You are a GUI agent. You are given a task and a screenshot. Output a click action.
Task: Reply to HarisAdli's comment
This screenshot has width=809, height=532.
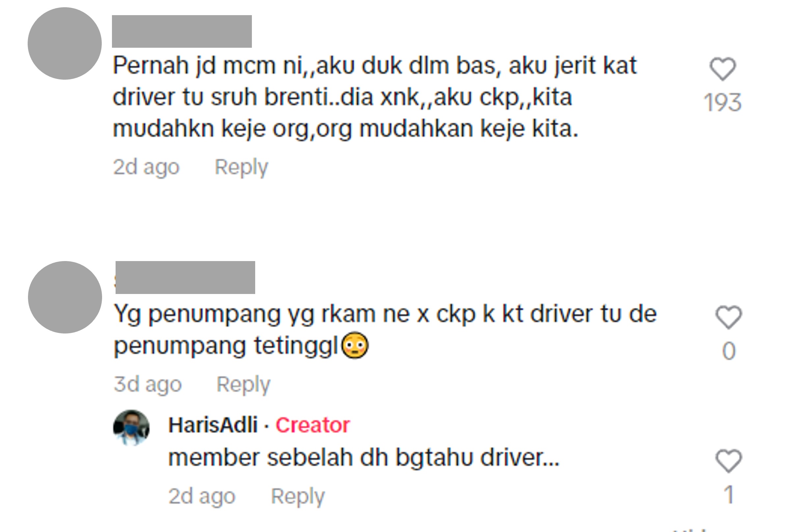pos(298,497)
